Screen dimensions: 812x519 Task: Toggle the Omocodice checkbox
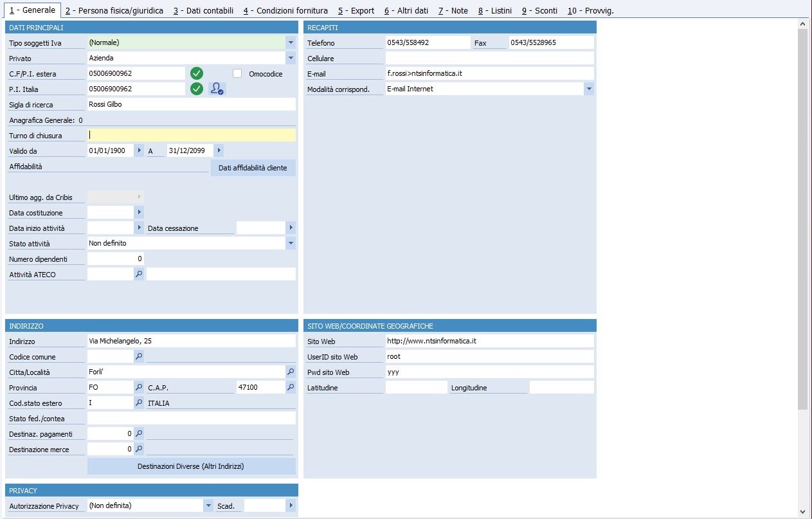point(237,73)
